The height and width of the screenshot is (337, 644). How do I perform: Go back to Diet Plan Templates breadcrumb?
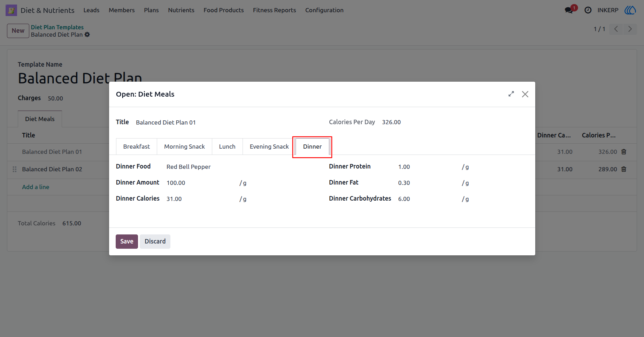pyautogui.click(x=57, y=27)
